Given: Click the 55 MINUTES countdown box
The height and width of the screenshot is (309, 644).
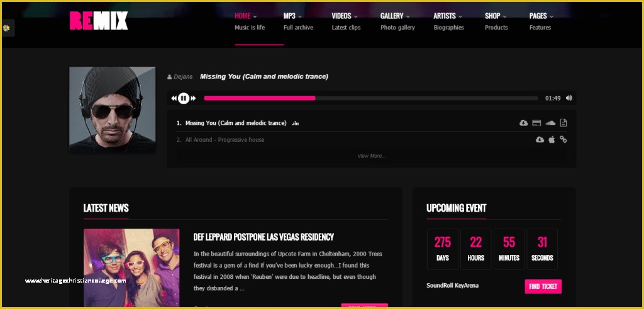Looking at the screenshot, I should [x=509, y=249].
